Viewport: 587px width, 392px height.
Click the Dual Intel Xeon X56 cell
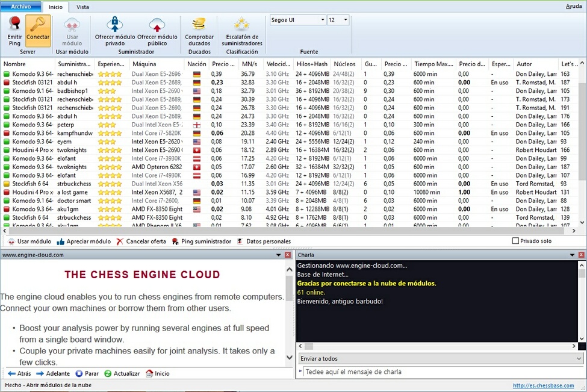(x=157, y=184)
